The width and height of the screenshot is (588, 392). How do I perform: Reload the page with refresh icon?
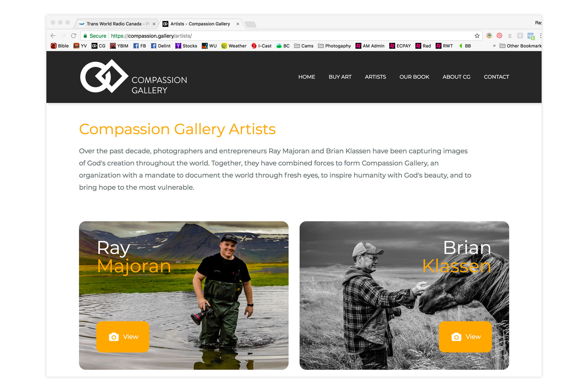(73, 36)
